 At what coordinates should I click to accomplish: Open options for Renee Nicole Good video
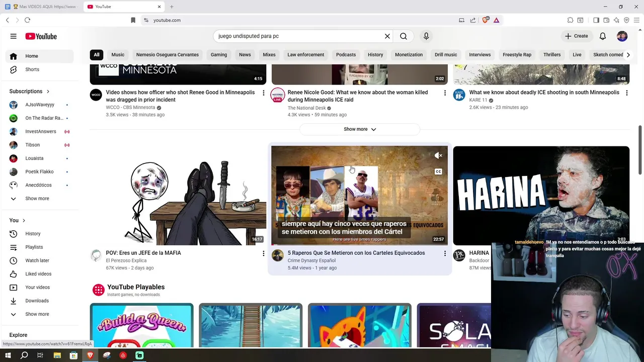pyautogui.click(x=445, y=93)
